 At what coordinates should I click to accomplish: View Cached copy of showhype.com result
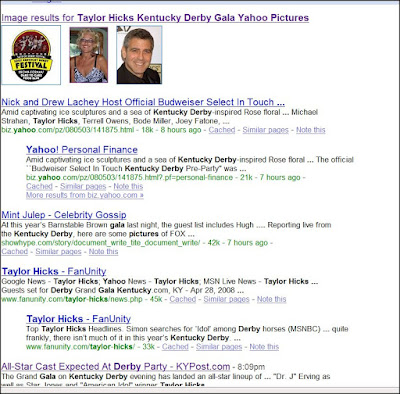[x=15, y=252]
